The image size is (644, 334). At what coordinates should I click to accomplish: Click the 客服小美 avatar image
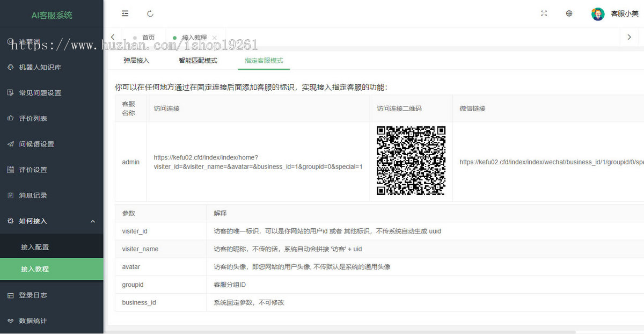pos(598,14)
